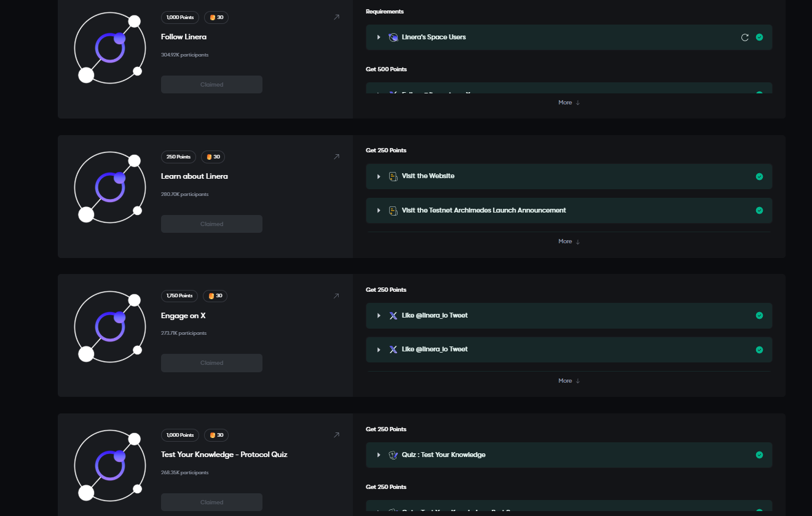Click green checkmark on Quiz : Test Your Knowledge
Image resolution: width=812 pixels, height=516 pixels.
coord(759,455)
